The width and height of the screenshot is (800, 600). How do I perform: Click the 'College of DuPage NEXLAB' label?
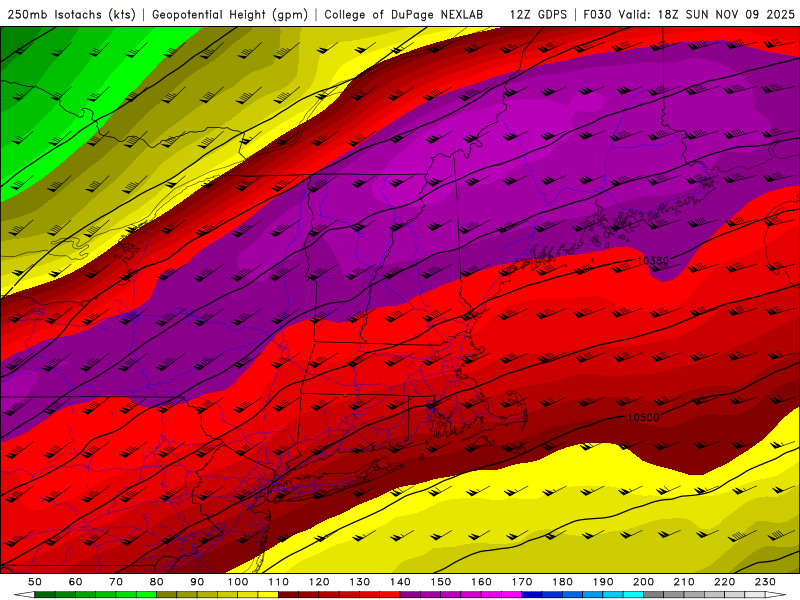[x=404, y=15]
